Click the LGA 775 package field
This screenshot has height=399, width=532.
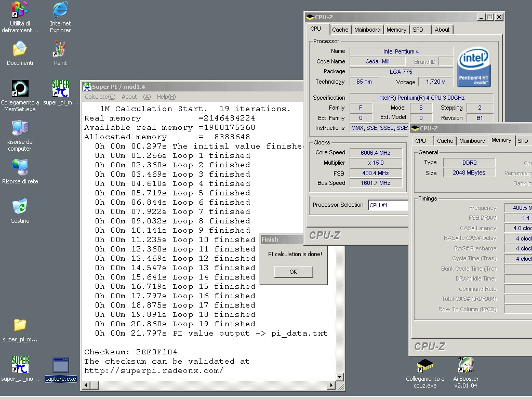click(401, 72)
